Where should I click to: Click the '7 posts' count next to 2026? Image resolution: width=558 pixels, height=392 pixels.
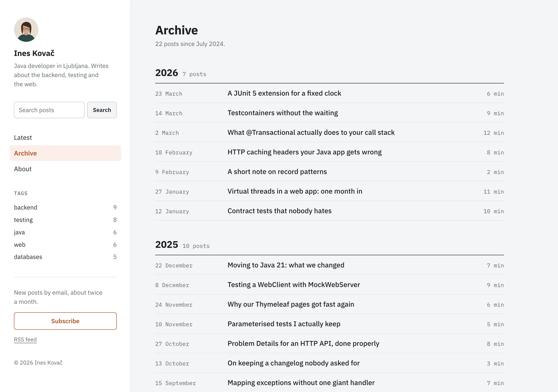(194, 74)
